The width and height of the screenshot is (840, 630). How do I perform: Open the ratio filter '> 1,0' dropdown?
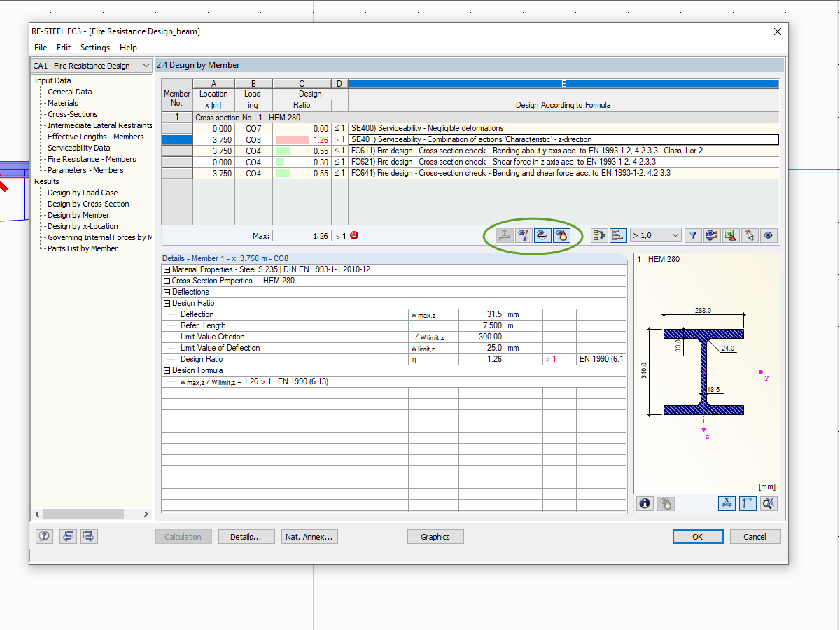(655, 236)
